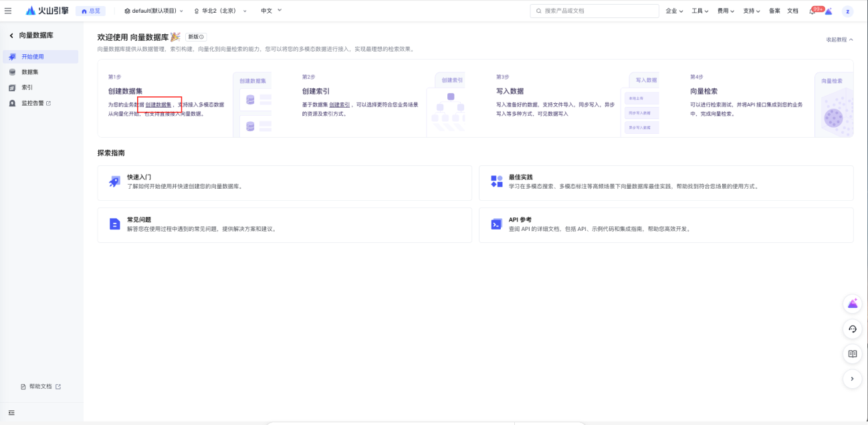This screenshot has width=868, height=425.
Task: Click the 快速入门 rocket icon
Action: click(114, 181)
